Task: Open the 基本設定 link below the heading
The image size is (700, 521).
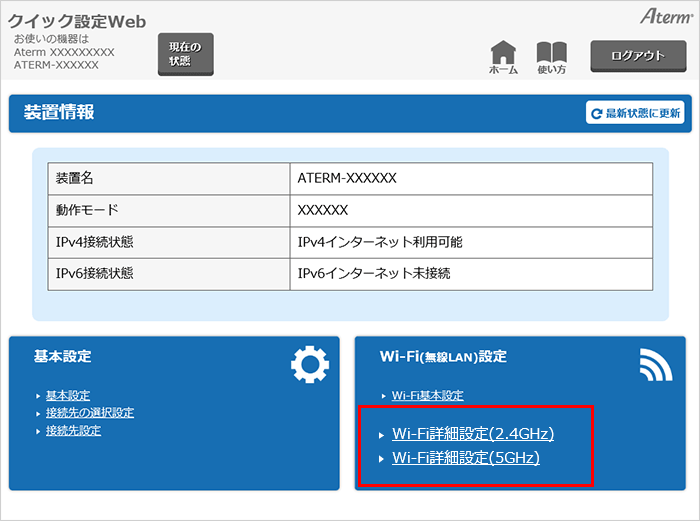Action: point(67,395)
